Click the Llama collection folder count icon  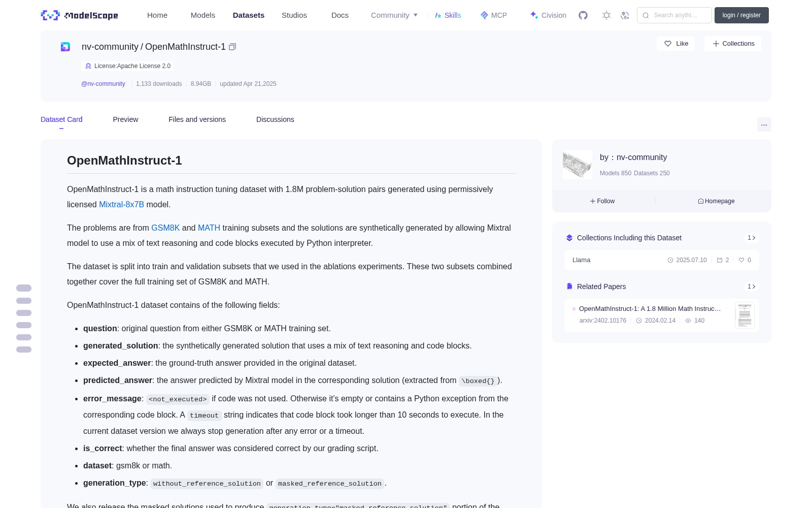[x=720, y=260]
